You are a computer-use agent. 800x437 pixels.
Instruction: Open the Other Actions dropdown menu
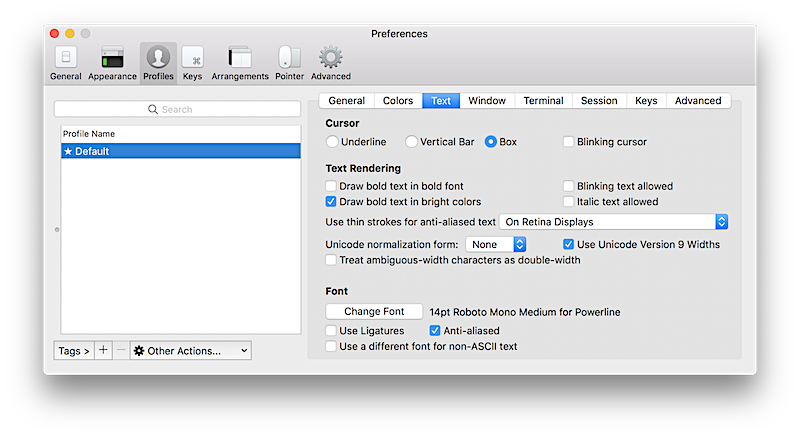(x=190, y=351)
